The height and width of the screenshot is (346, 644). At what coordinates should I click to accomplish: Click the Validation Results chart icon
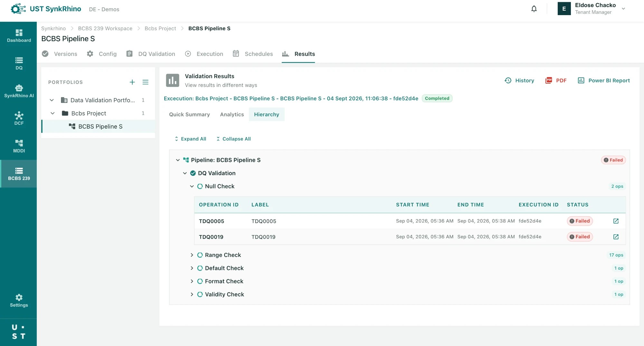[173, 80]
